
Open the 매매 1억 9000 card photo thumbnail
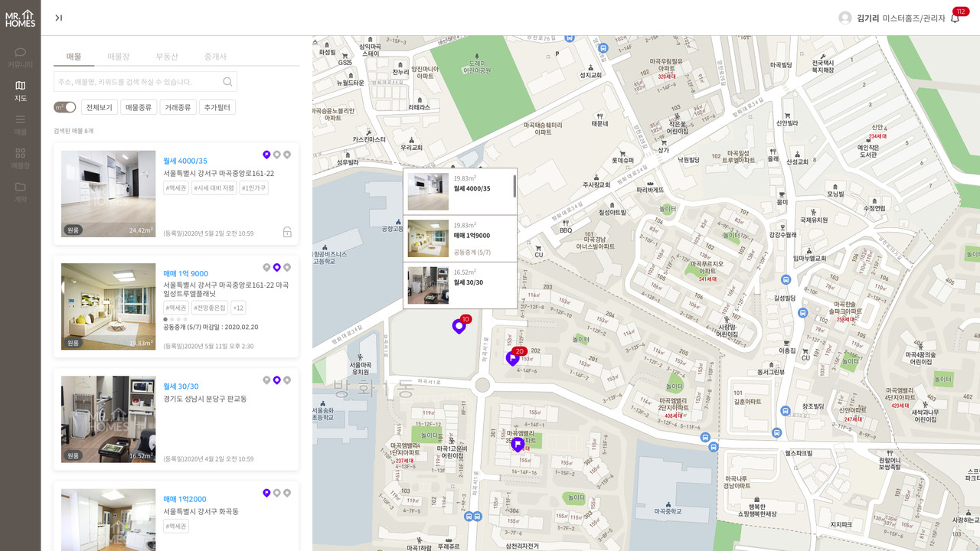click(108, 306)
